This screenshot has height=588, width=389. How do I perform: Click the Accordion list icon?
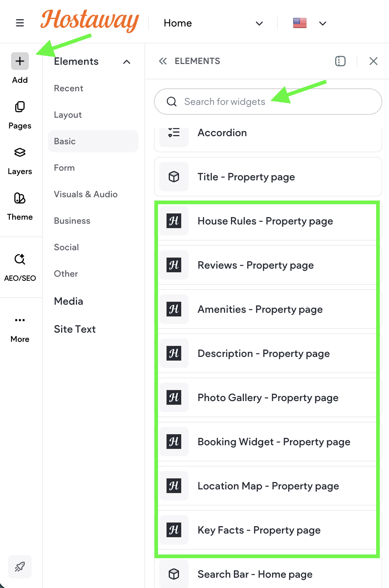(x=174, y=133)
